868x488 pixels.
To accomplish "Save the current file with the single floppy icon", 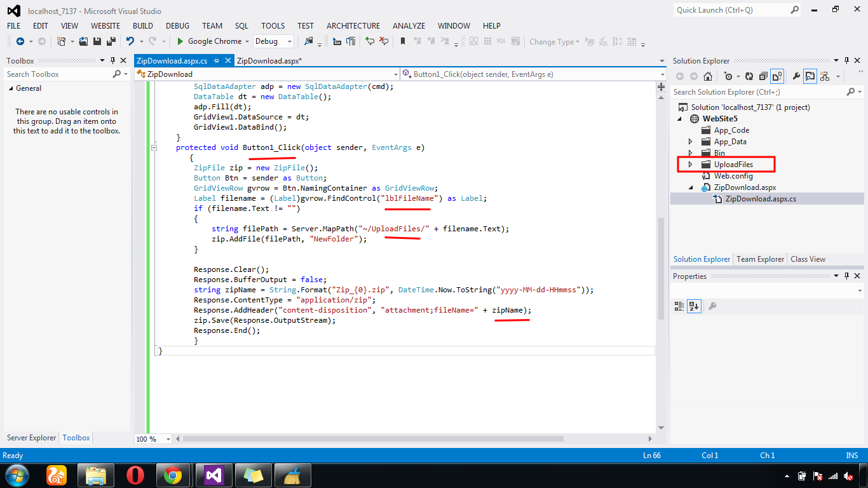I will click(97, 41).
